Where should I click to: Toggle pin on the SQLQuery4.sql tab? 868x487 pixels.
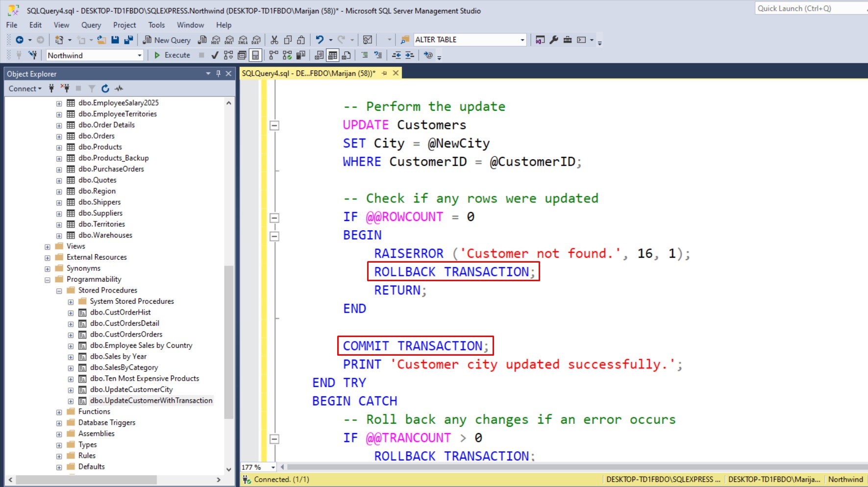pyautogui.click(x=384, y=73)
